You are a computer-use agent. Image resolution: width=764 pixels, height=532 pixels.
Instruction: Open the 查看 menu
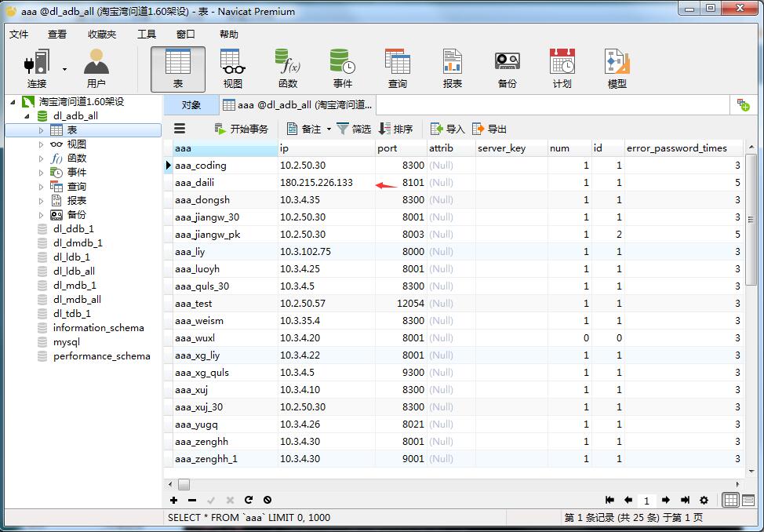tap(57, 35)
